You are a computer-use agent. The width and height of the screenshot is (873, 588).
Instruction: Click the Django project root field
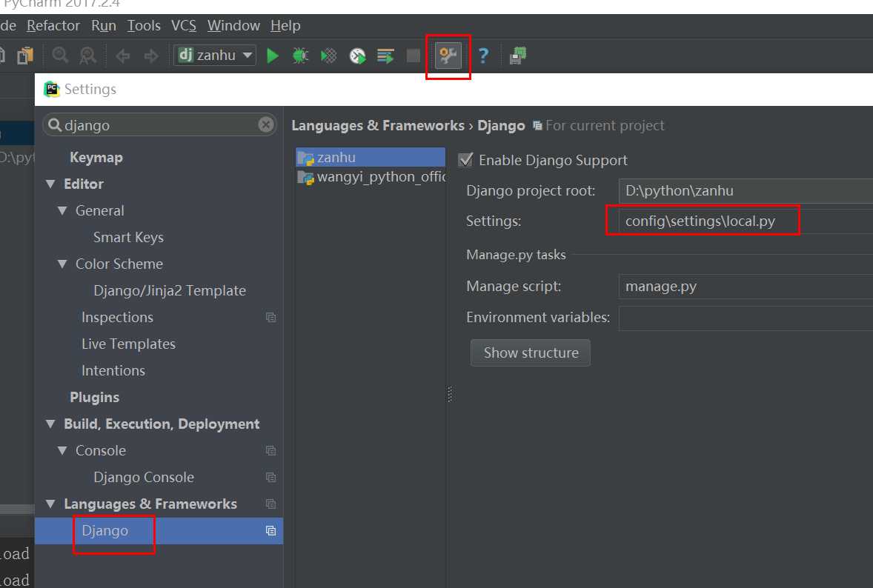click(x=746, y=191)
